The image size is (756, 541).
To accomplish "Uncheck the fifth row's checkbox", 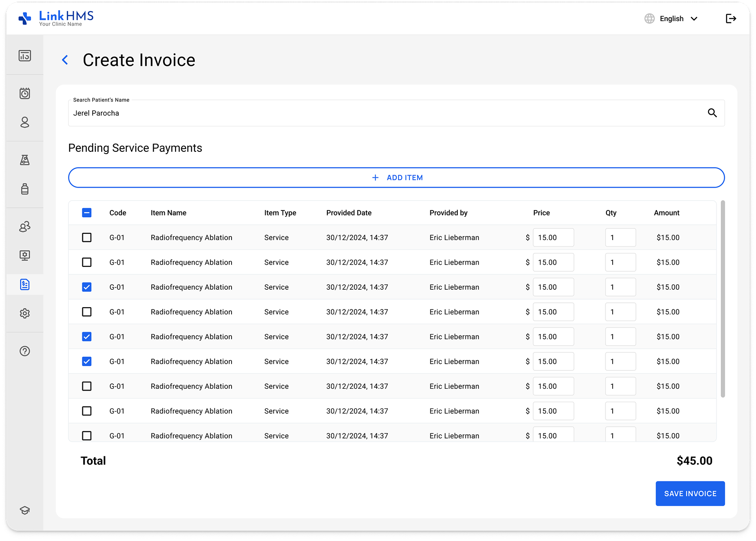I will point(87,336).
